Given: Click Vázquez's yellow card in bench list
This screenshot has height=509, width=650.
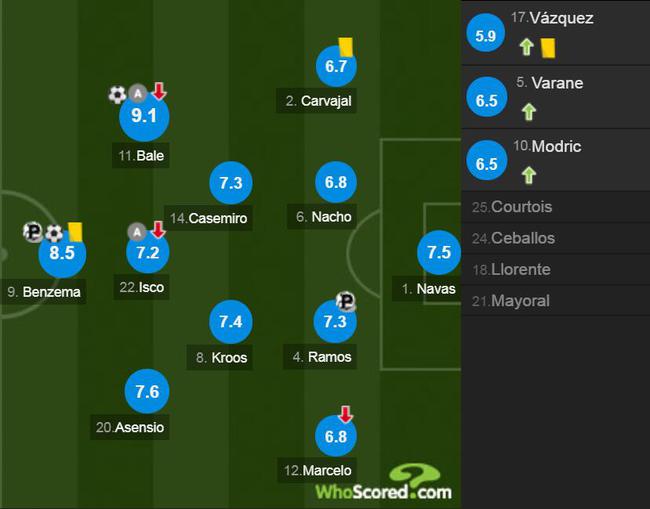Looking at the screenshot, I should coord(548,48).
